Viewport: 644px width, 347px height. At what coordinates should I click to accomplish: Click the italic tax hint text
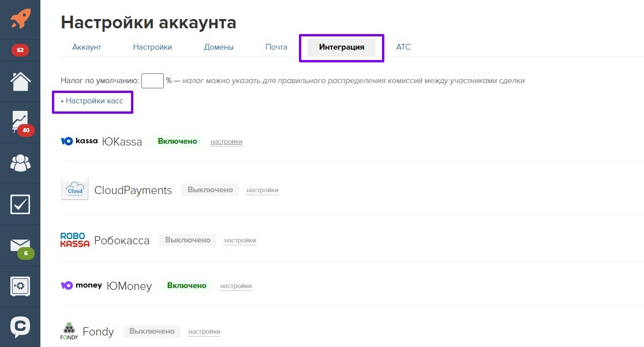(x=354, y=81)
